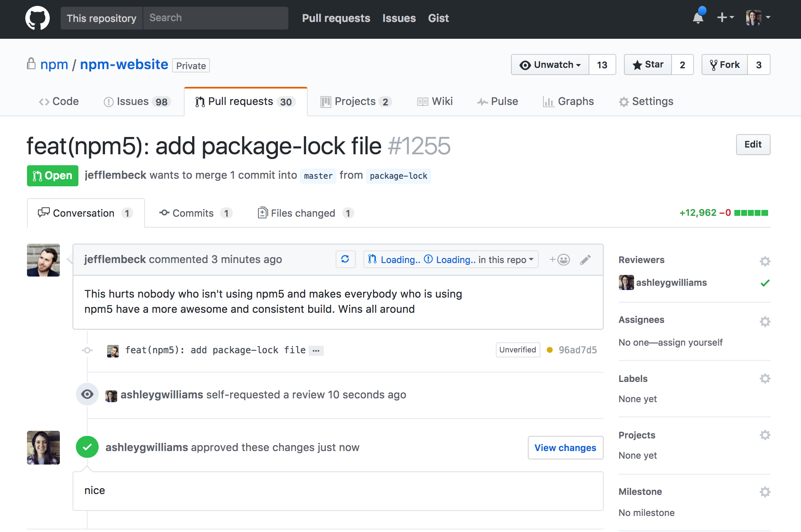The height and width of the screenshot is (532, 801).
Task: Open the Unwatch dropdown
Action: [550, 64]
